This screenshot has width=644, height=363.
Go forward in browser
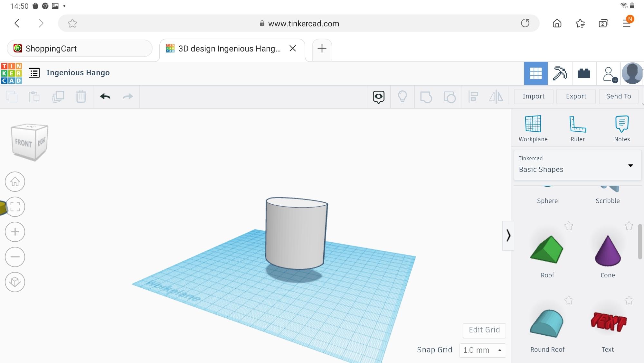tap(41, 23)
